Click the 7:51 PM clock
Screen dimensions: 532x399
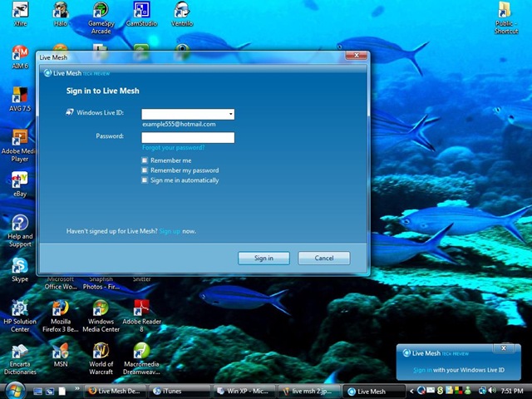tap(512, 391)
